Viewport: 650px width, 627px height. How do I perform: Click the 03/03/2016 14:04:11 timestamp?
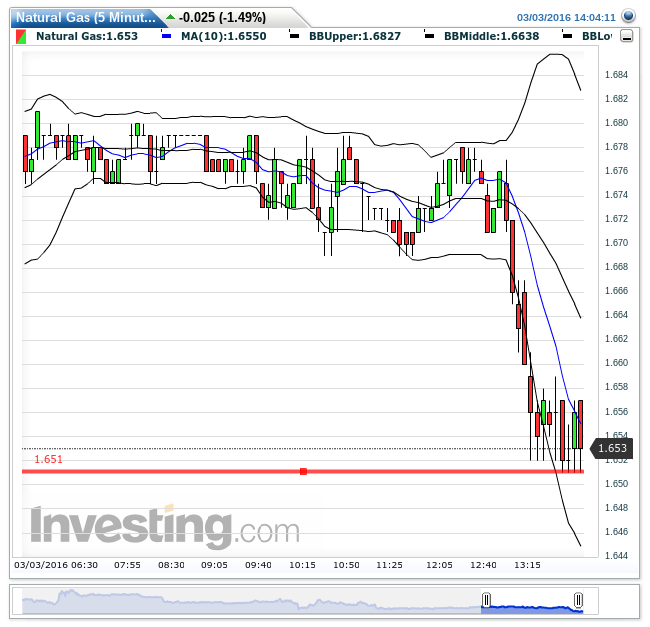(x=566, y=17)
